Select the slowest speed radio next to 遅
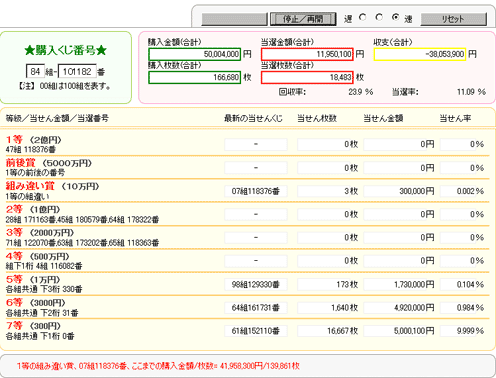Screen dimensions: 496x378 point(363,17)
